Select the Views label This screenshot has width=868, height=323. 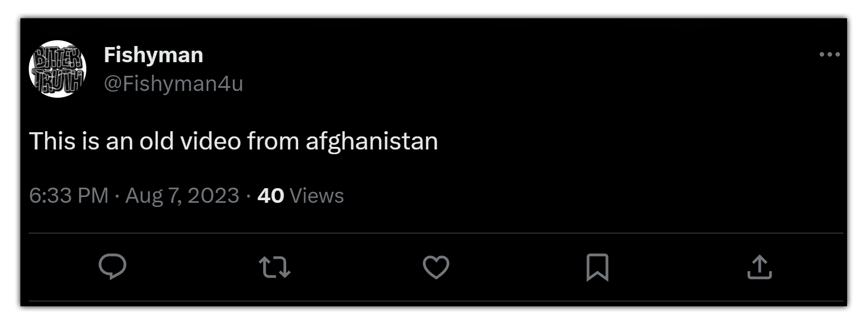point(317,195)
